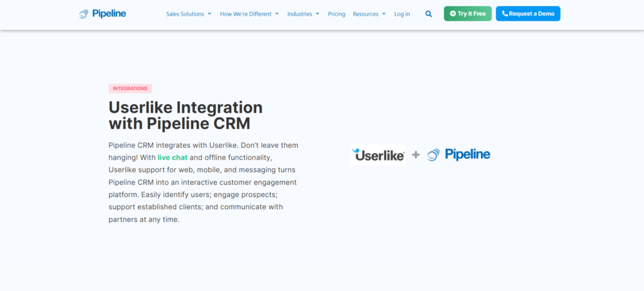This screenshot has height=291, width=644.
Task: Click the Userlike logo image
Action: [378, 155]
